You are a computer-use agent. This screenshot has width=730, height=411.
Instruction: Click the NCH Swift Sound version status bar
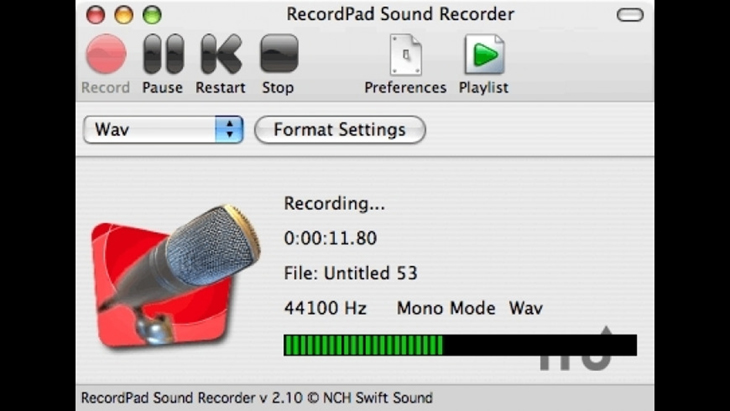tap(257, 398)
